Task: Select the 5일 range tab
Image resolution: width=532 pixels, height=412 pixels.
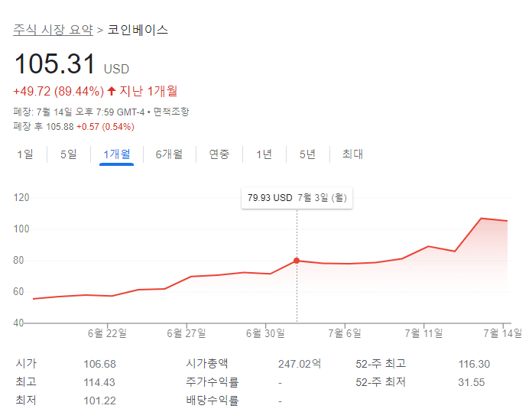Action: (x=69, y=154)
